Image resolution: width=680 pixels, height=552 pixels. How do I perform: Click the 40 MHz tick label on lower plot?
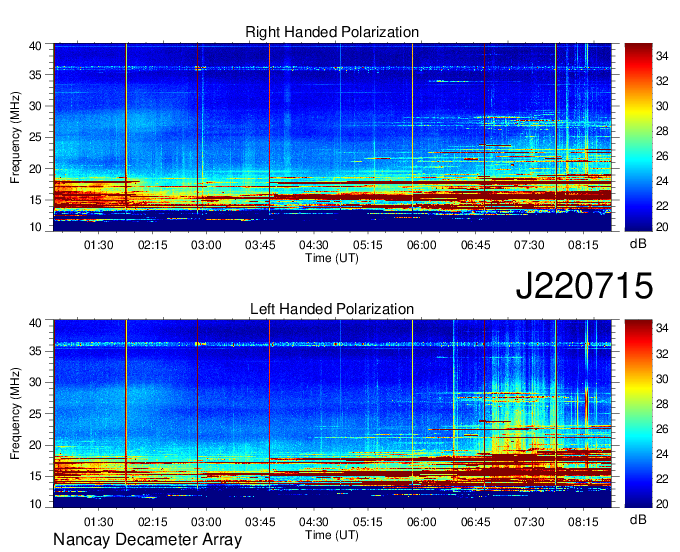tap(35, 323)
